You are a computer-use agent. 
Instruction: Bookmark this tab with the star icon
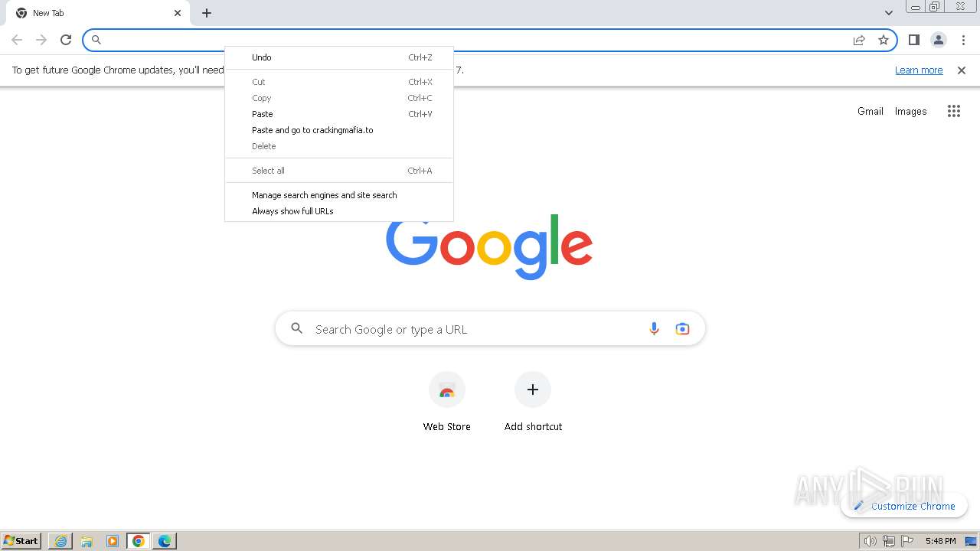884,40
